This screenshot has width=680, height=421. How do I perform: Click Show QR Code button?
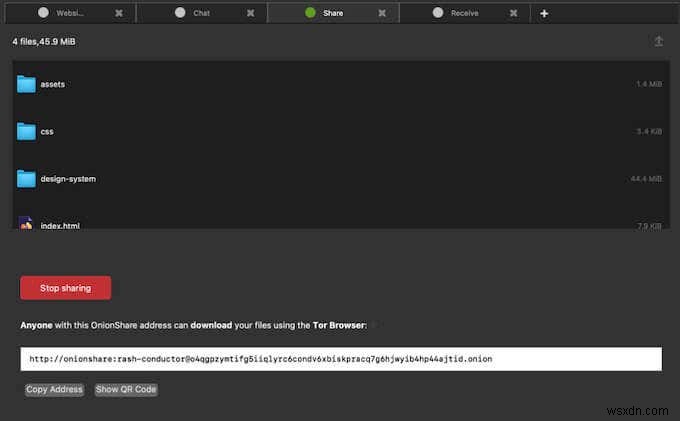click(126, 389)
